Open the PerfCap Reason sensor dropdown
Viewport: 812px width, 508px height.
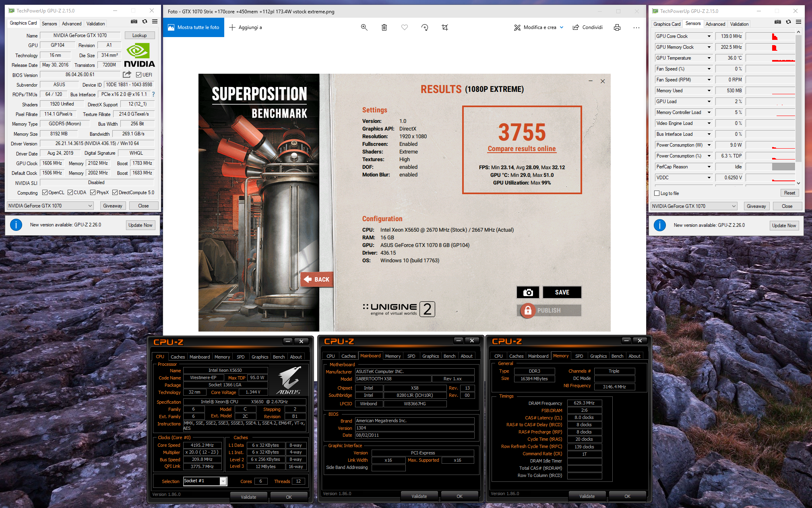click(709, 167)
